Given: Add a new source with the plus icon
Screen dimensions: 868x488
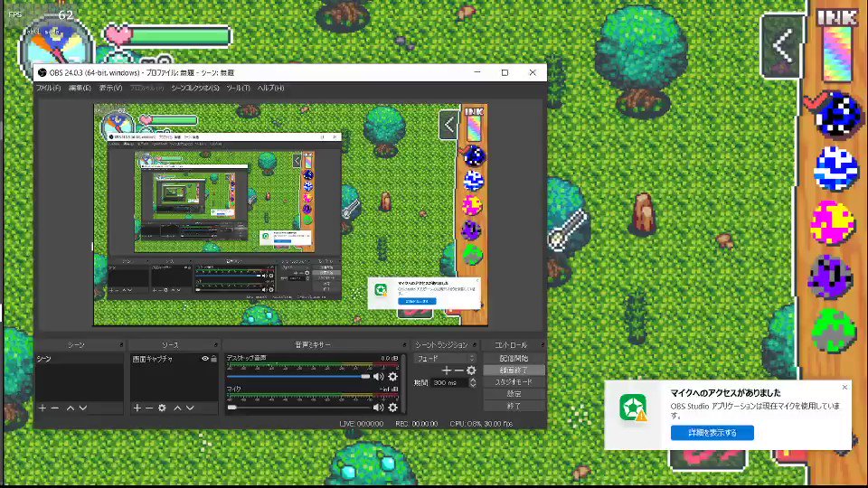Looking at the screenshot, I should click(137, 408).
